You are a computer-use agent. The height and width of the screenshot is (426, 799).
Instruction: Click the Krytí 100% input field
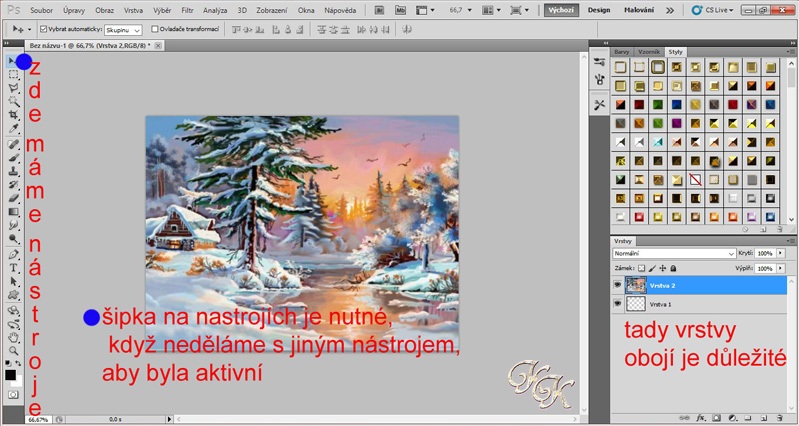coord(765,253)
